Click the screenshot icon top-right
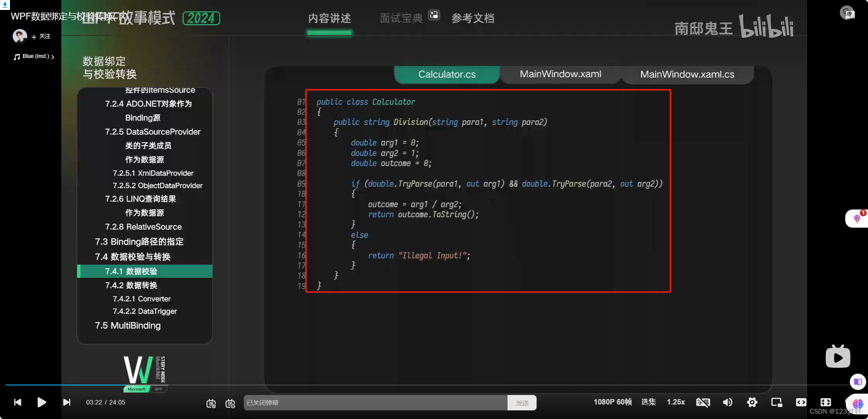The height and width of the screenshot is (419, 868). pos(847,13)
